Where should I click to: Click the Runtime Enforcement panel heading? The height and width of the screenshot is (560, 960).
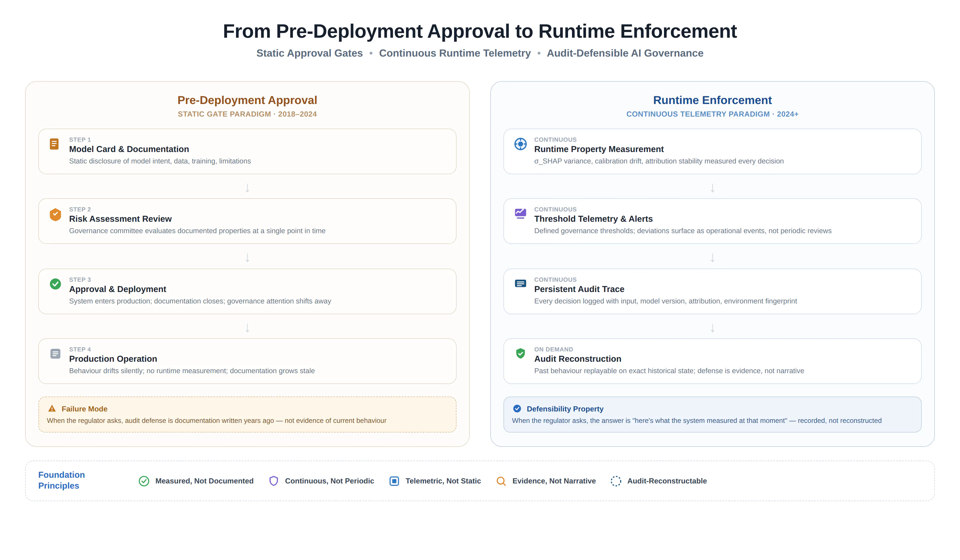(x=712, y=100)
